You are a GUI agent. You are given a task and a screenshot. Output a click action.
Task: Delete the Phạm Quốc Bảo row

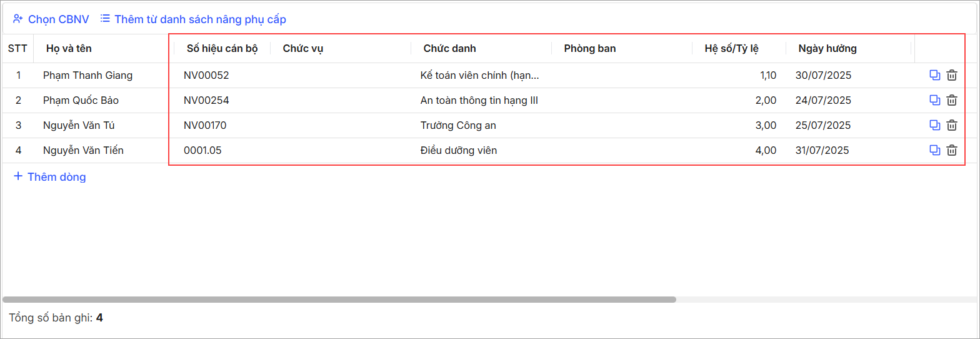tap(952, 100)
